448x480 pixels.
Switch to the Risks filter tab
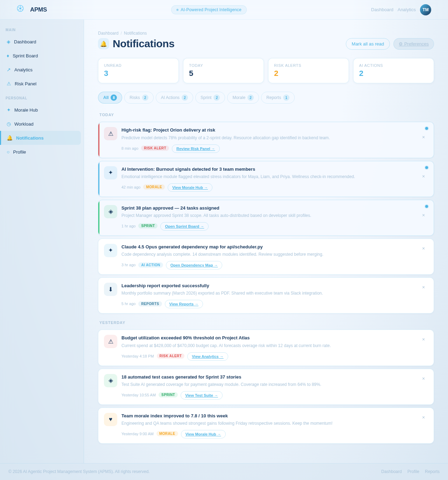(139, 98)
